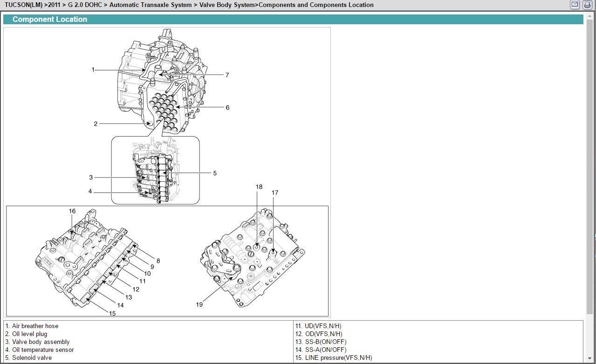Viewport: 596px width, 364px height.
Task: Click callout number 6 on the transaxle diagram
Action: click(x=227, y=108)
